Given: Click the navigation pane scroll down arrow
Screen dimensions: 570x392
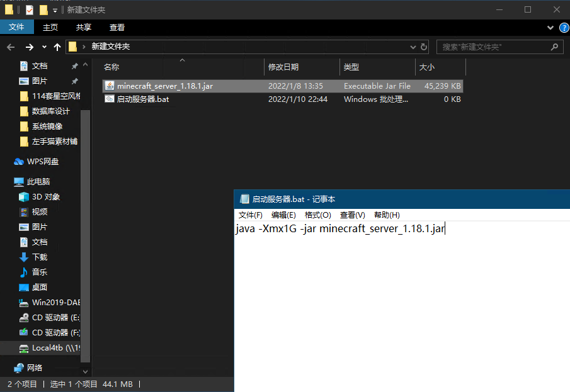Looking at the screenshot, I should coord(86,371).
